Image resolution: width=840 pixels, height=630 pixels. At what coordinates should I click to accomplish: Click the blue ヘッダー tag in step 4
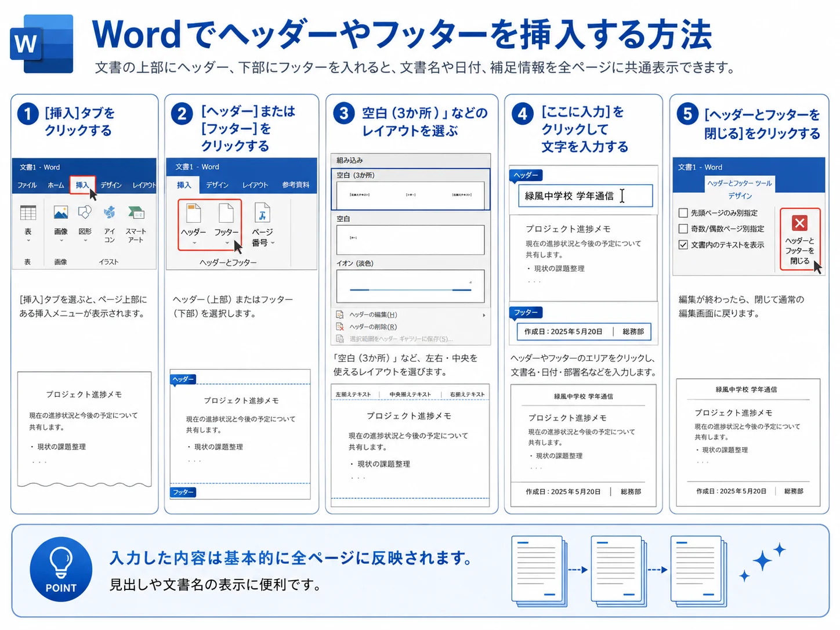pos(526,175)
